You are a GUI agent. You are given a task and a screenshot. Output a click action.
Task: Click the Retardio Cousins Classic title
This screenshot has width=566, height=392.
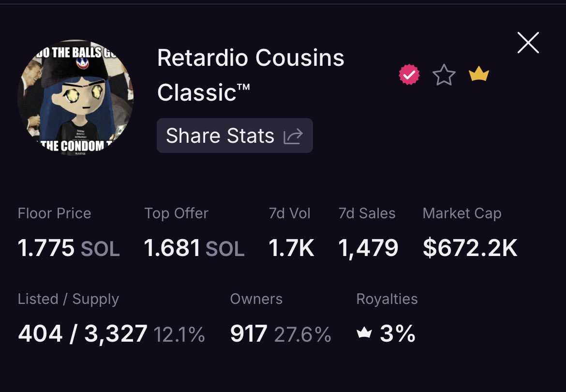click(251, 75)
